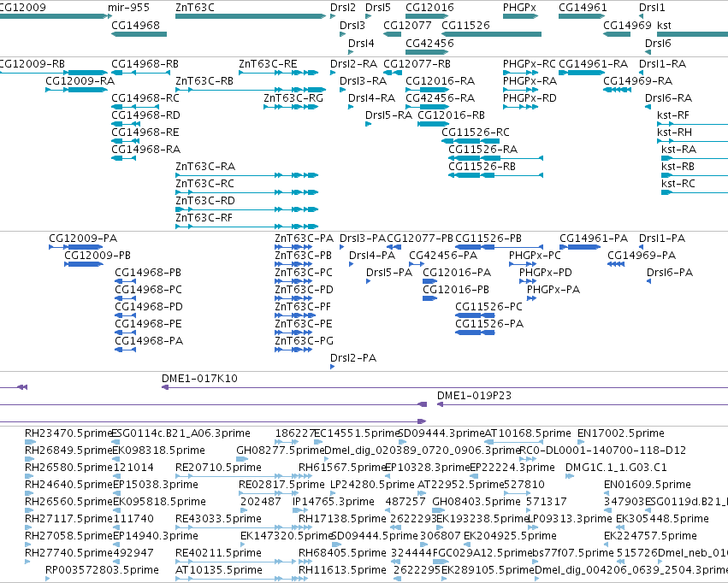Screen dimensions: 728x583
Task: Click the CG42456 gene label
Action: [x=429, y=43]
